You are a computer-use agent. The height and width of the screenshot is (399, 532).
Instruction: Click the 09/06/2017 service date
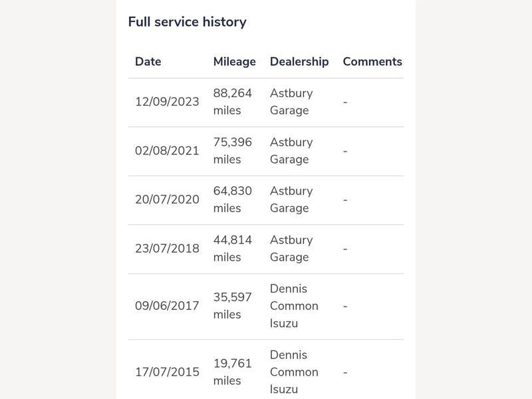click(x=167, y=306)
